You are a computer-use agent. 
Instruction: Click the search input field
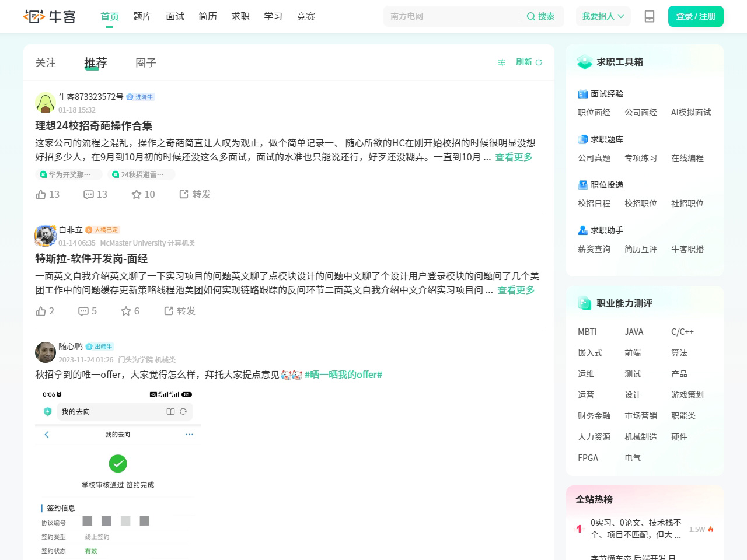point(451,16)
